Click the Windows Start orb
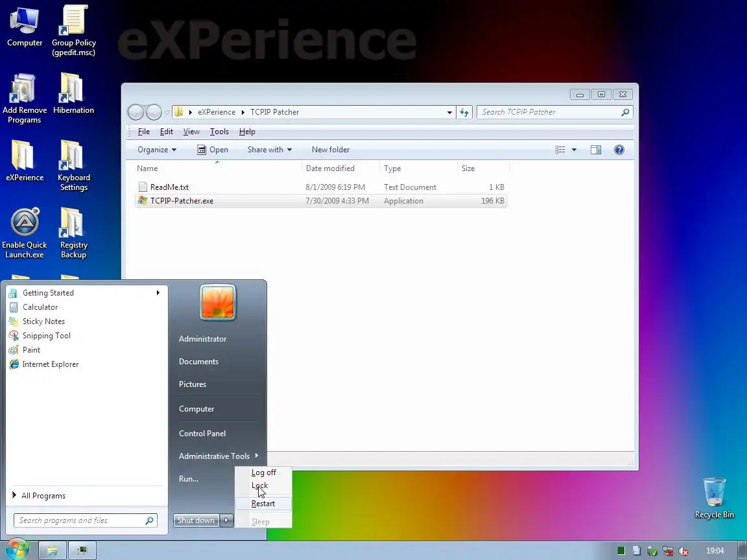The width and height of the screenshot is (747, 560). [x=17, y=550]
